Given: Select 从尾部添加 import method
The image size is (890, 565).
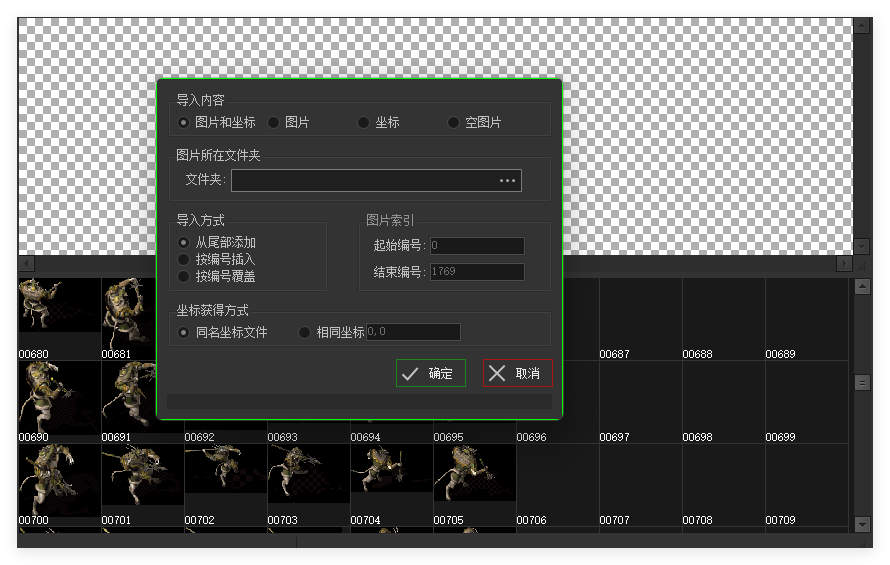Looking at the screenshot, I should [x=217, y=242].
